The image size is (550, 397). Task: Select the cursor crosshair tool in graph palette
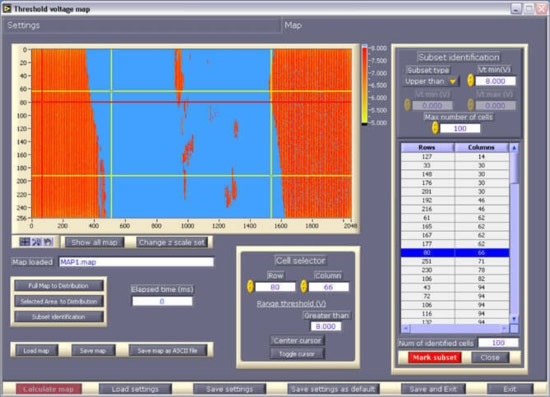tap(25, 242)
